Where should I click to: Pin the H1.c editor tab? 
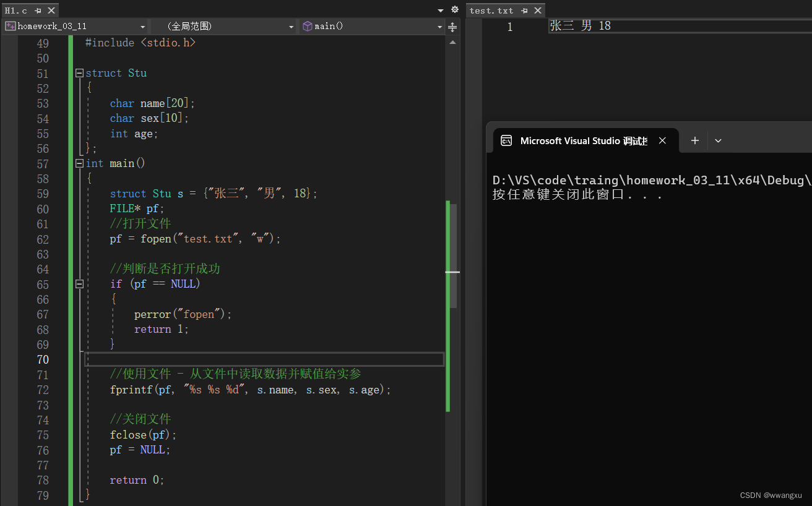point(38,11)
